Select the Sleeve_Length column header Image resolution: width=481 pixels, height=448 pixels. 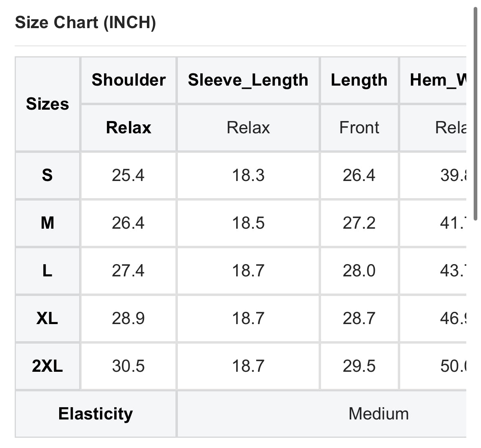click(x=248, y=80)
